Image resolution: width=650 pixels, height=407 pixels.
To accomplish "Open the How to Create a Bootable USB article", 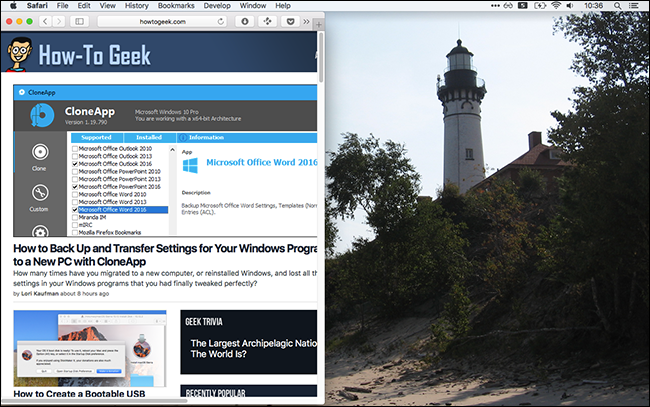I will tap(79, 394).
